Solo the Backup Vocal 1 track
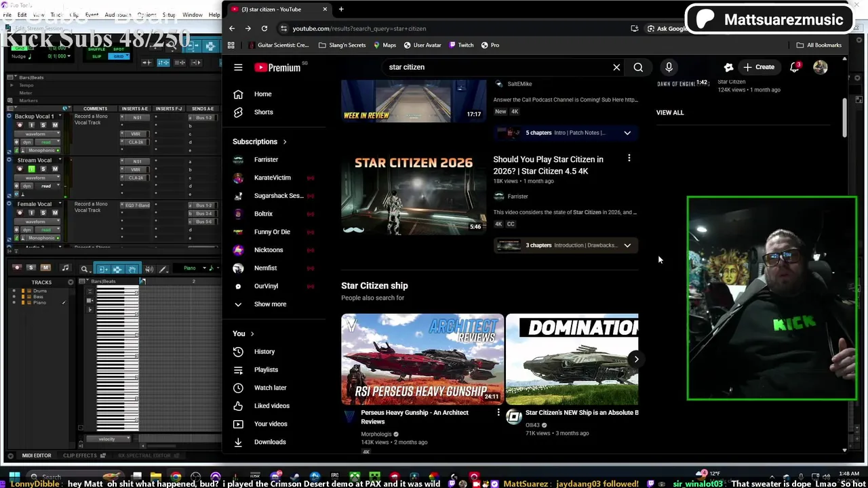The width and height of the screenshot is (868, 488). tap(43, 125)
